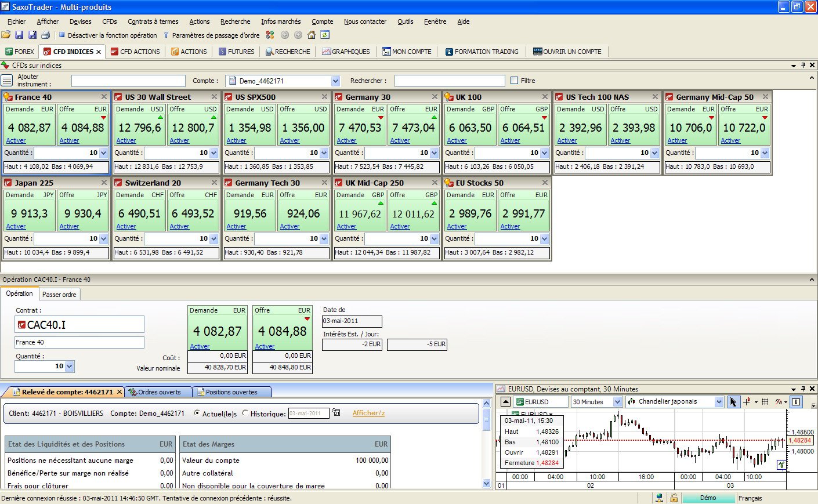Click the home toolbar icon
The image size is (818, 504).
pyautogui.click(x=312, y=35)
